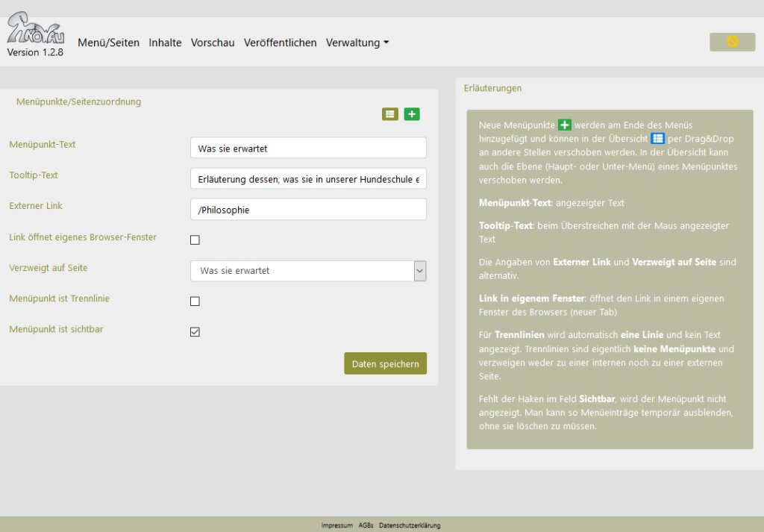Viewport: 764px width, 532px height.
Task: Expand the Verwaltung dropdown menu
Action: pos(357,43)
